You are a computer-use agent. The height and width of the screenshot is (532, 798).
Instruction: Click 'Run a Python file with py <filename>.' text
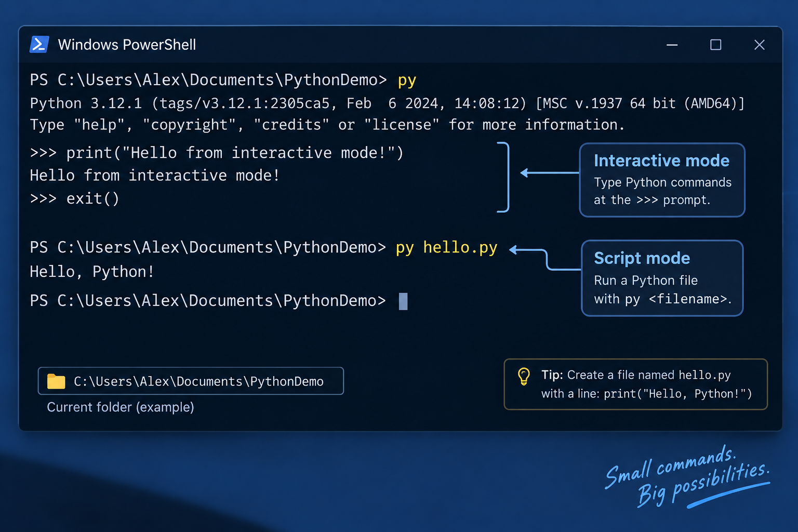point(662,290)
